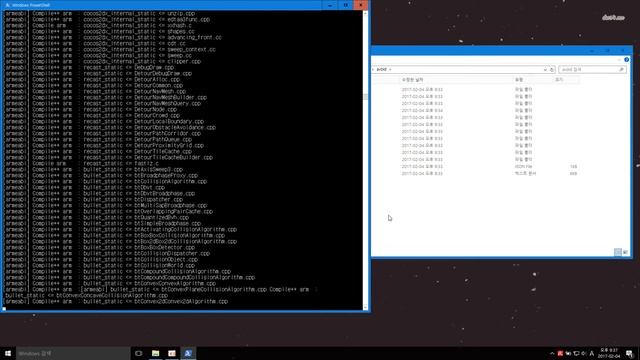
Task: Select the text document row in Explorer
Action: point(476,173)
